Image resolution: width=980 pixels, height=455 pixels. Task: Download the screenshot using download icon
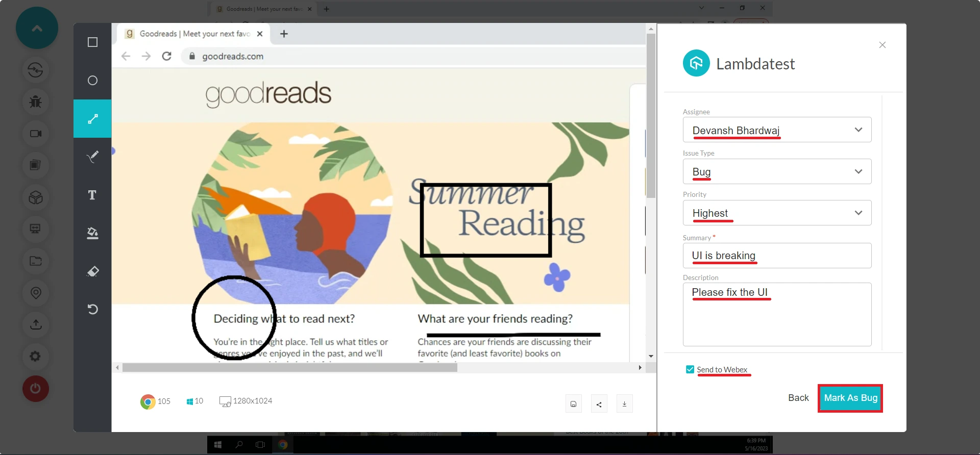click(x=624, y=404)
